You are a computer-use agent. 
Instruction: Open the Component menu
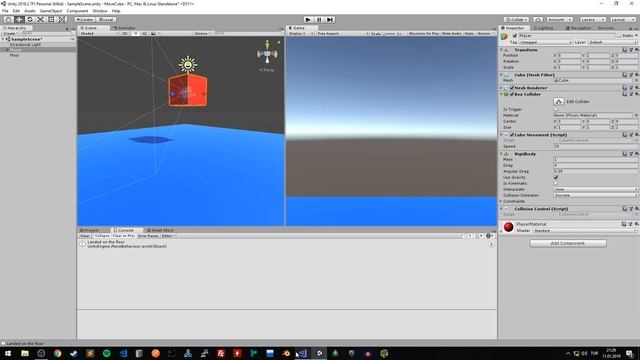coord(77,11)
